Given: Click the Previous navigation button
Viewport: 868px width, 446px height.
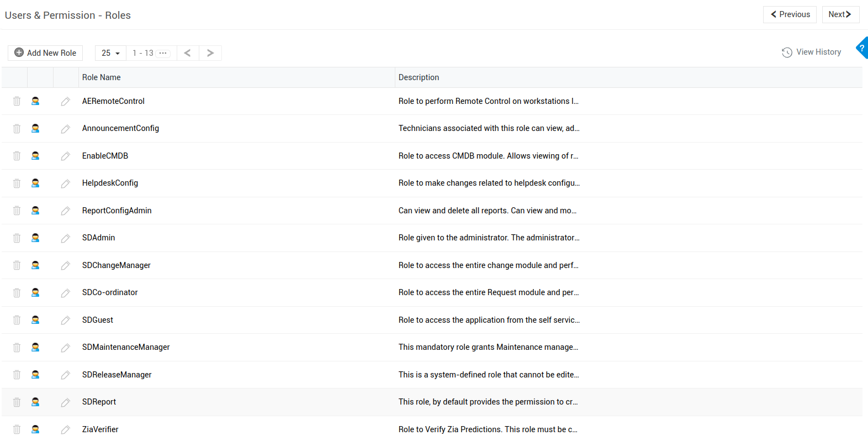Looking at the screenshot, I should click(x=790, y=14).
